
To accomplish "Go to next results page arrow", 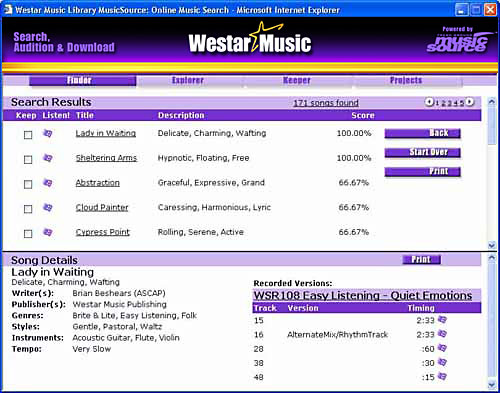I will pos(470,102).
